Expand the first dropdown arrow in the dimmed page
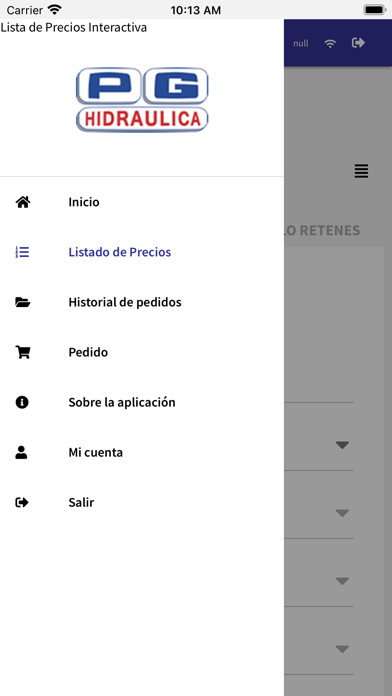The width and height of the screenshot is (392, 696). pos(342,445)
